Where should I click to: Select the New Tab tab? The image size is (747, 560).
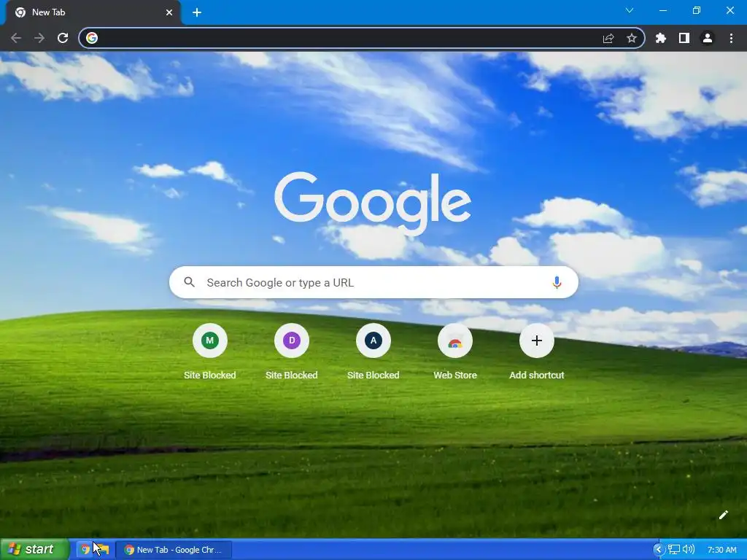coord(93,12)
